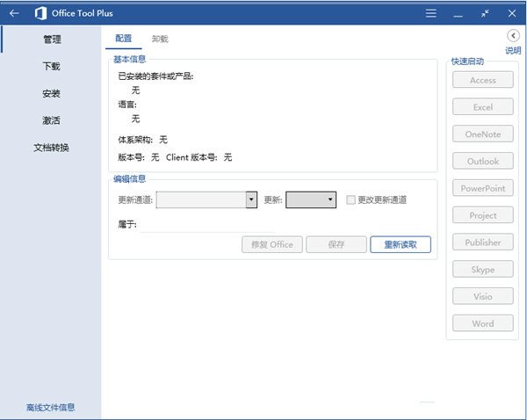Viewport: 527px width, 420px height.
Task: Go to the 安装 sidebar section
Action: click(x=52, y=93)
